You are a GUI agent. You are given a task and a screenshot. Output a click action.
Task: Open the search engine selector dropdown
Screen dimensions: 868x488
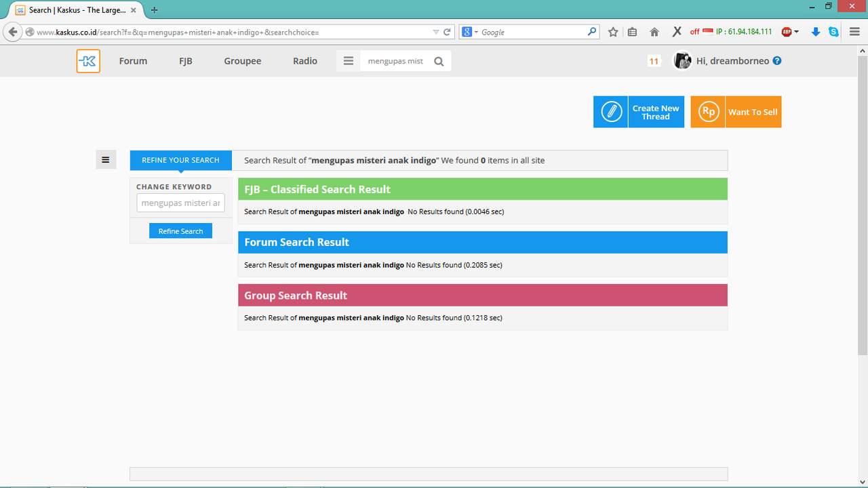tap(469, 32)
